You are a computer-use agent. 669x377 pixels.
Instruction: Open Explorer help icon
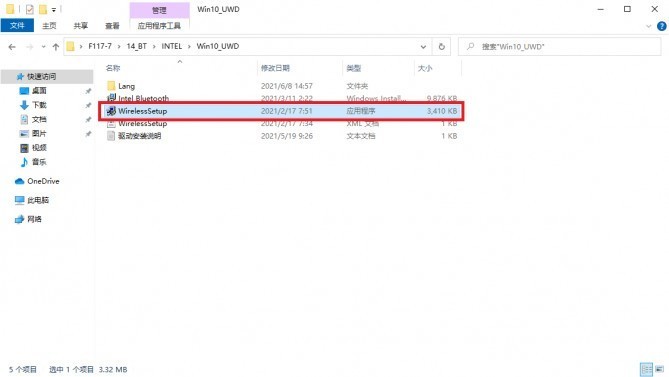pyautogui.click(x=661, y=26)
